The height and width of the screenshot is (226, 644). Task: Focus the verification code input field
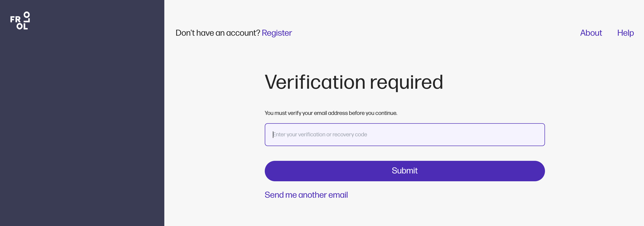click(404, 135)
